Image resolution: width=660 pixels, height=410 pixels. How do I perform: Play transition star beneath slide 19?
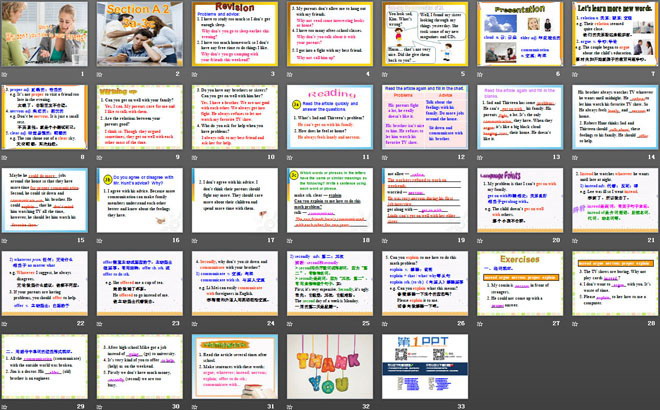pos(385,241)
